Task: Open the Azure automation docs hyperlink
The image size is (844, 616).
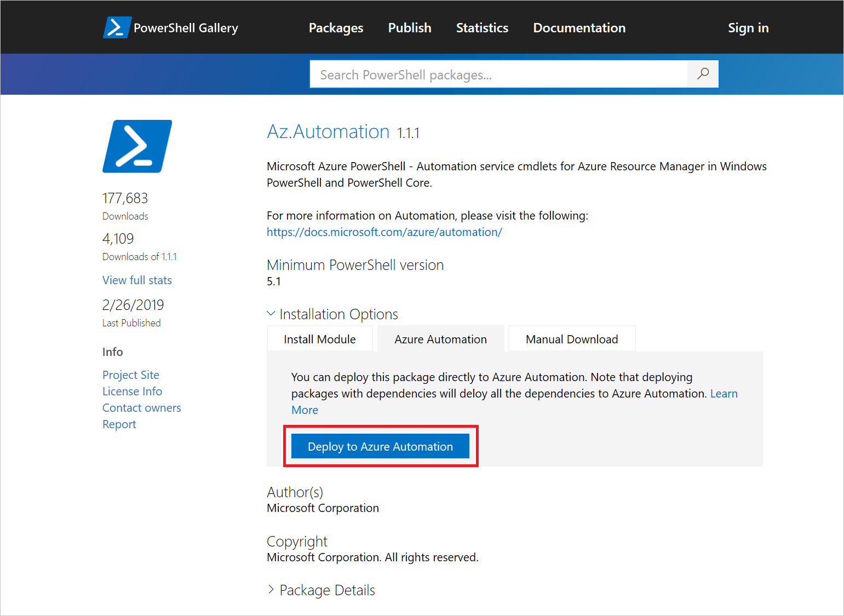Action: (384, 232)
